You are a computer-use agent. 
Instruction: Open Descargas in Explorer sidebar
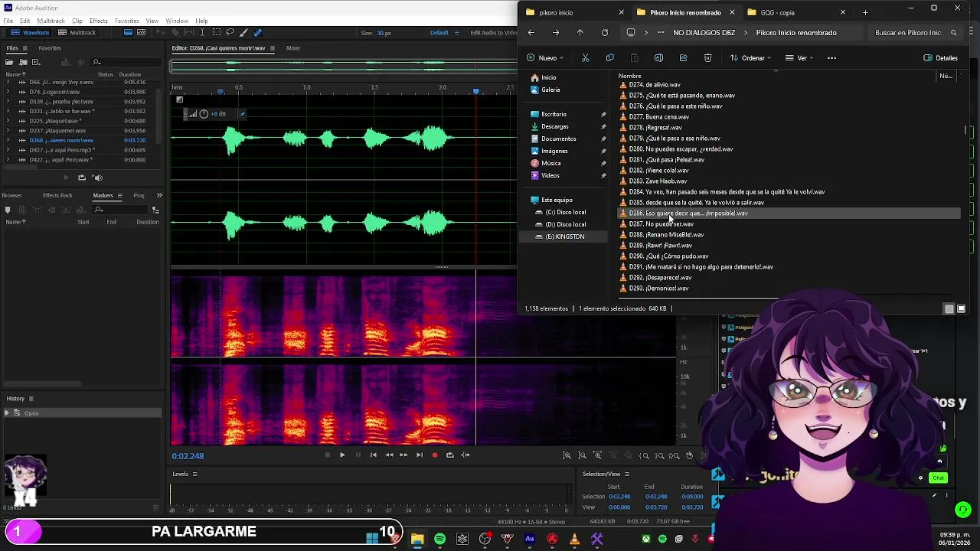(555, 126)
